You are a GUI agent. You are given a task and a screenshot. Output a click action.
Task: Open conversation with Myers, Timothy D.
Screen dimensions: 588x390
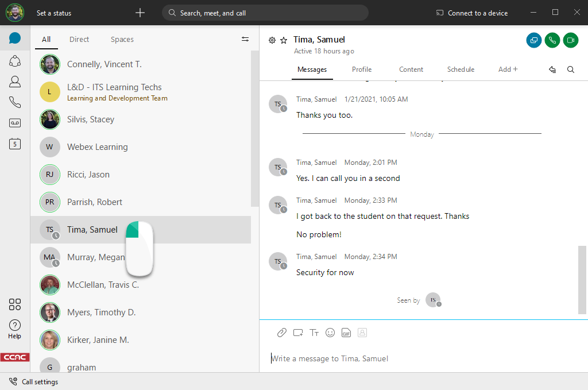click(141, 312)
